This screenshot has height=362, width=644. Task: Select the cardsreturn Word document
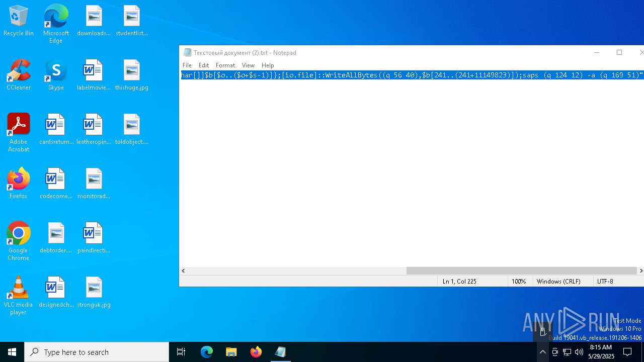pyautogui.click(x=56, y=130)
